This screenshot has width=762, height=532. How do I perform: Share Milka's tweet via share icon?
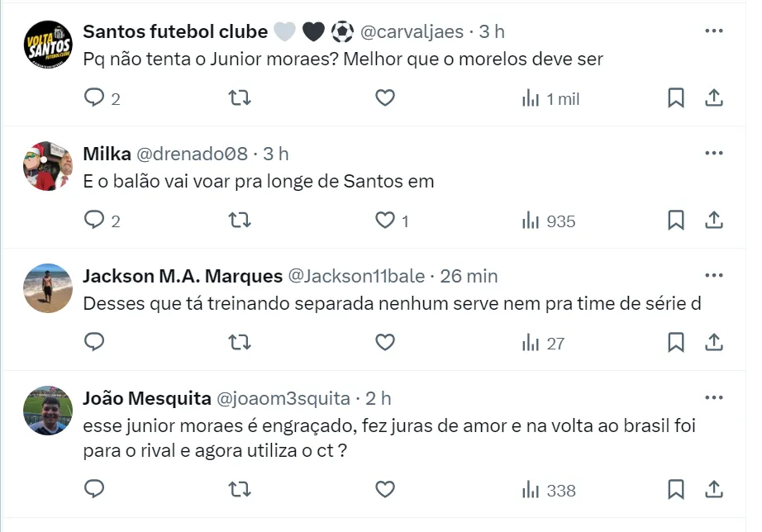[x=713, y=221]
